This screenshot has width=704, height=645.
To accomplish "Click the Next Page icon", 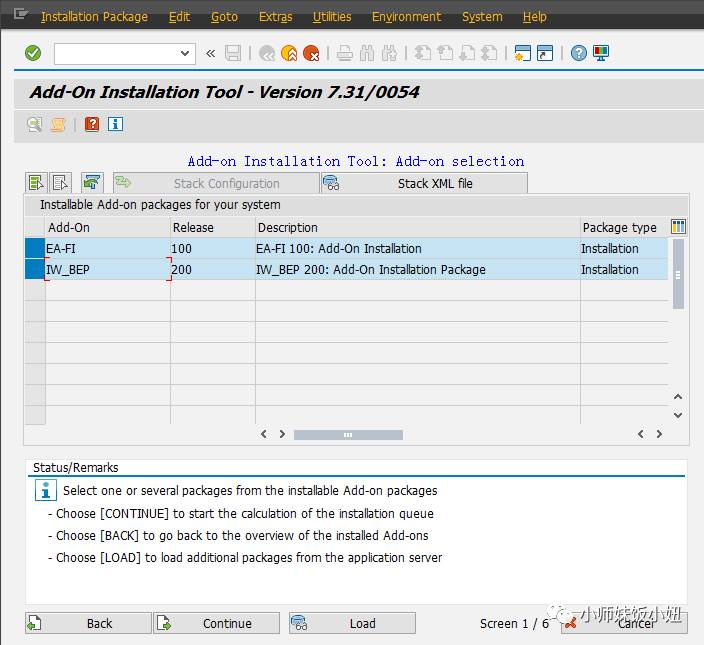I will tap(467, 53).
